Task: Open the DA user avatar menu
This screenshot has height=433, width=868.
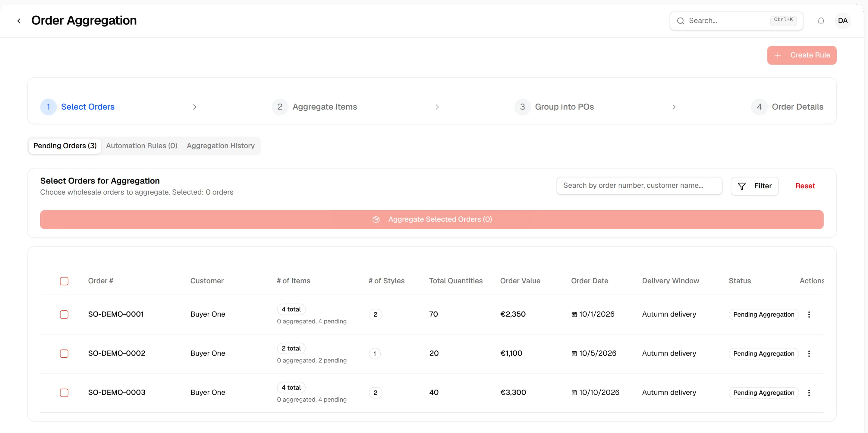Action: point(842,21)
